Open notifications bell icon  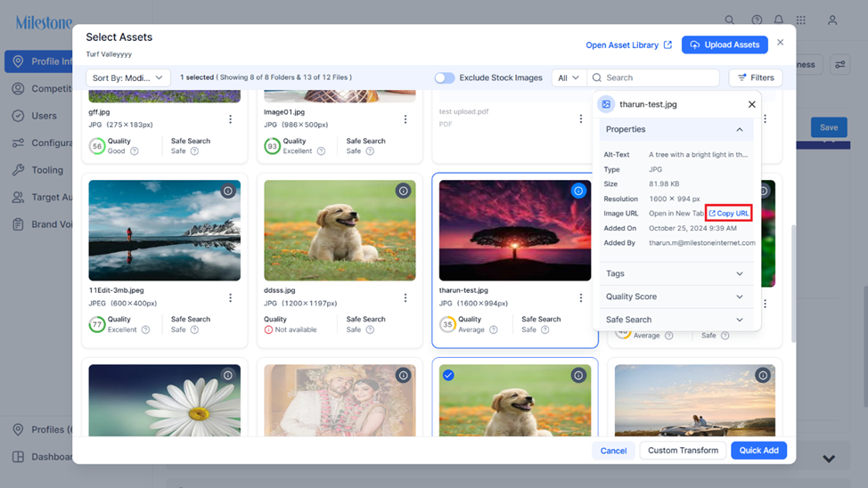pyautogui.click(x=778, y=20)
